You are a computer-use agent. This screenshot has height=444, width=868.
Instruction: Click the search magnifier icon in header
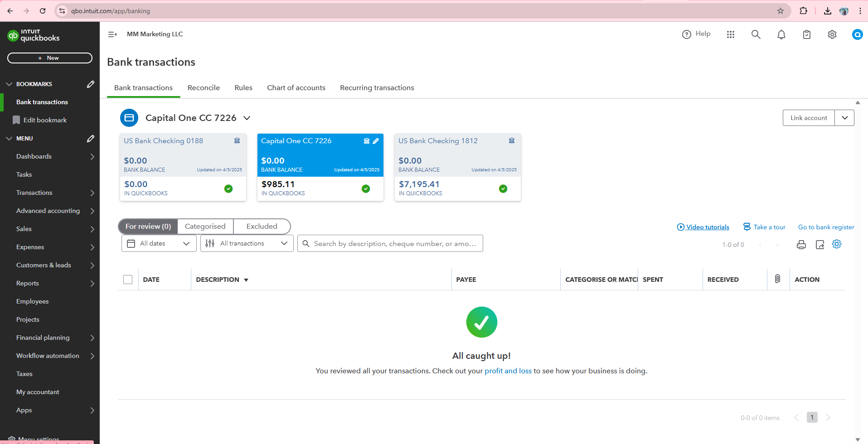pos(756,34)
